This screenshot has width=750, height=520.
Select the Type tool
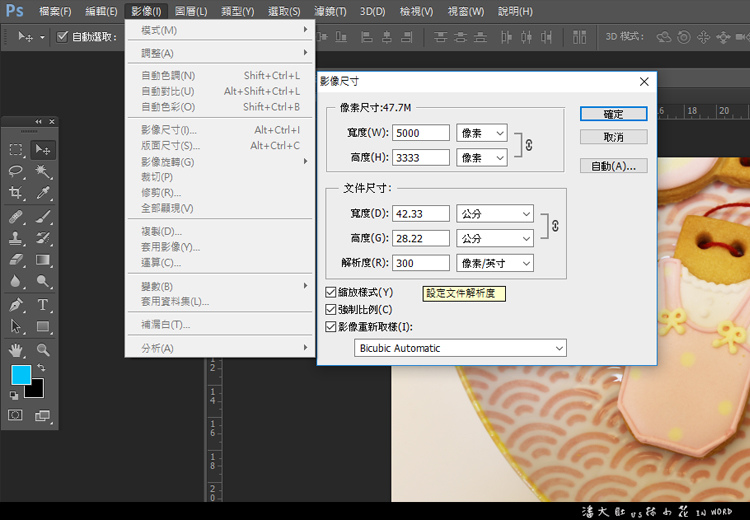43,305
